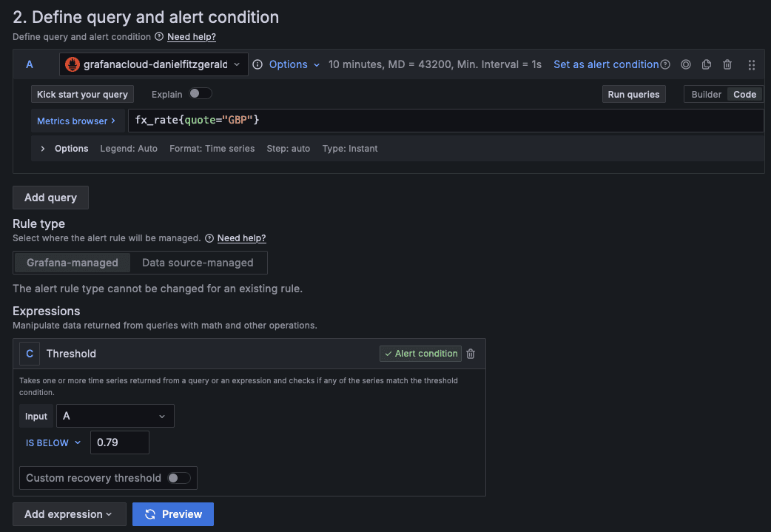The height and width of the screenshot is (532, 771).
Task: Delete query A with the trash icon
Action: [x=727, y=64]
